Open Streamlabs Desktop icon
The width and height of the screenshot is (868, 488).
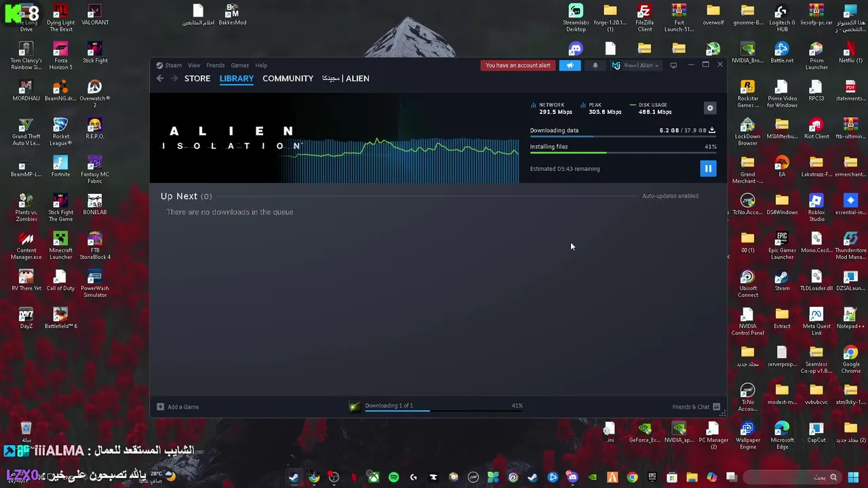pos(576,18)
